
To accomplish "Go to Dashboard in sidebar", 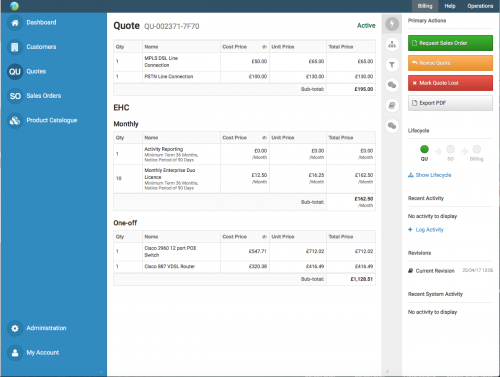I will point(41,22).
